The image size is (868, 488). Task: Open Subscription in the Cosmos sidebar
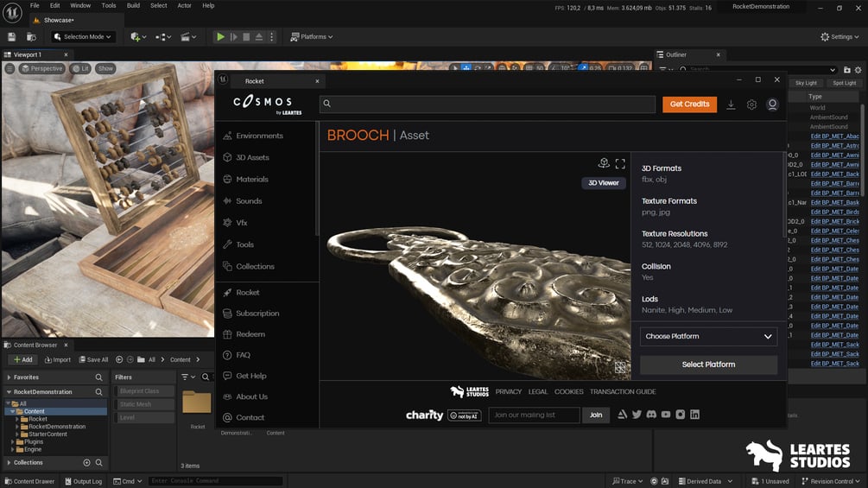pyautogui.click(x=250, y=314)
